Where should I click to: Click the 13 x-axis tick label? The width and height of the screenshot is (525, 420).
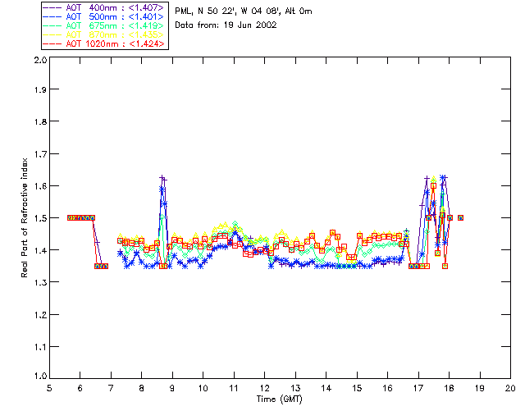(x=295, y=388)
